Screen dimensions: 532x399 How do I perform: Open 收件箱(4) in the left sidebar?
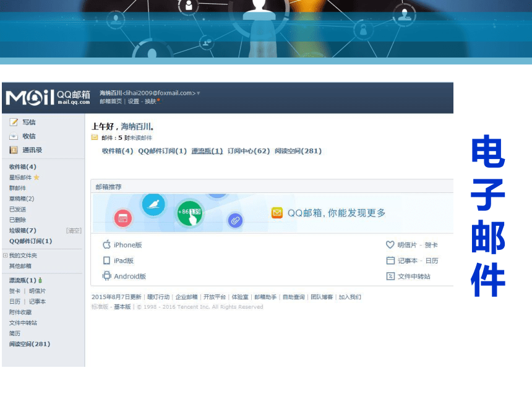(x=23, y=166)
